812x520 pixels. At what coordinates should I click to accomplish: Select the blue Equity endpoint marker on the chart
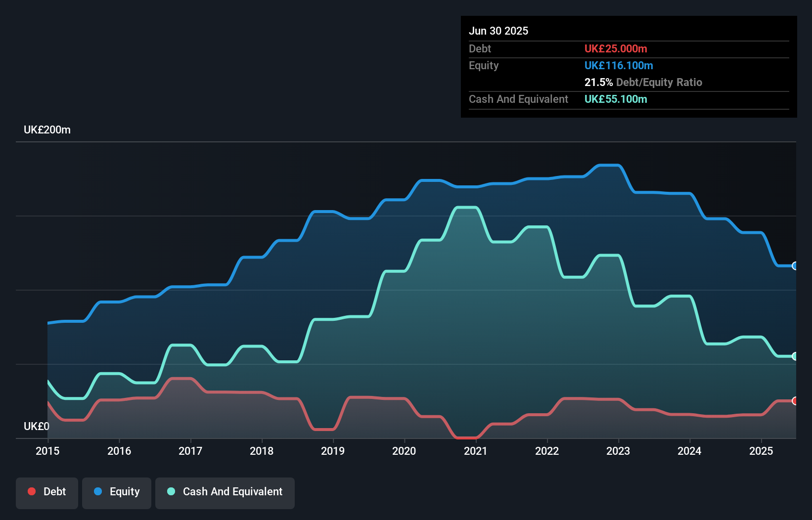pyautogui.click(x=795, y=266)
